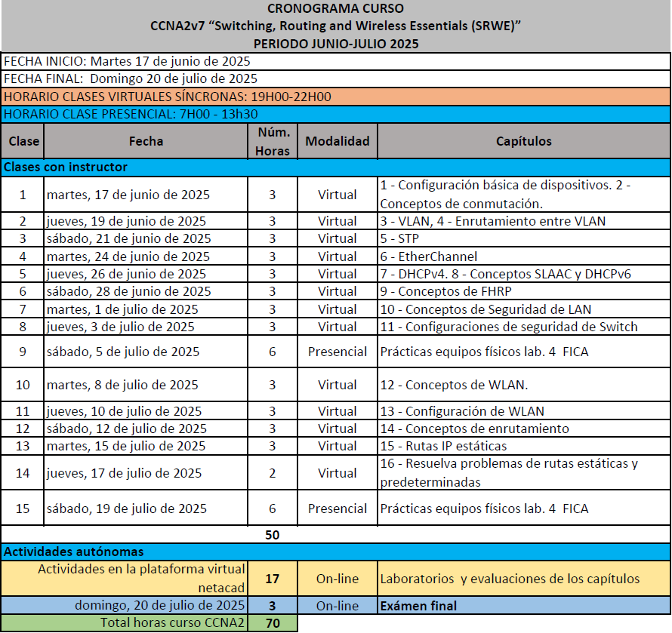Select the title 'CRONOGRAMA CURSO'
The image size is (672, 633).
click(x=335, y=8)
